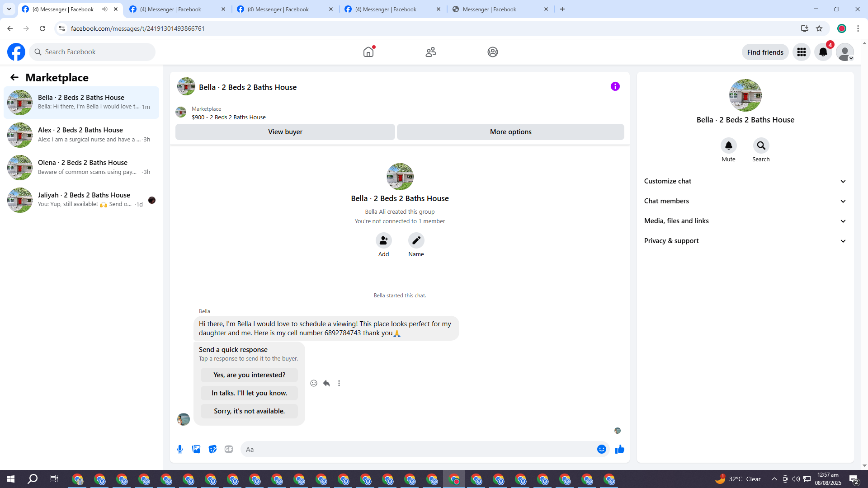Expand Chat members section
868x488 pixels.
745,201
